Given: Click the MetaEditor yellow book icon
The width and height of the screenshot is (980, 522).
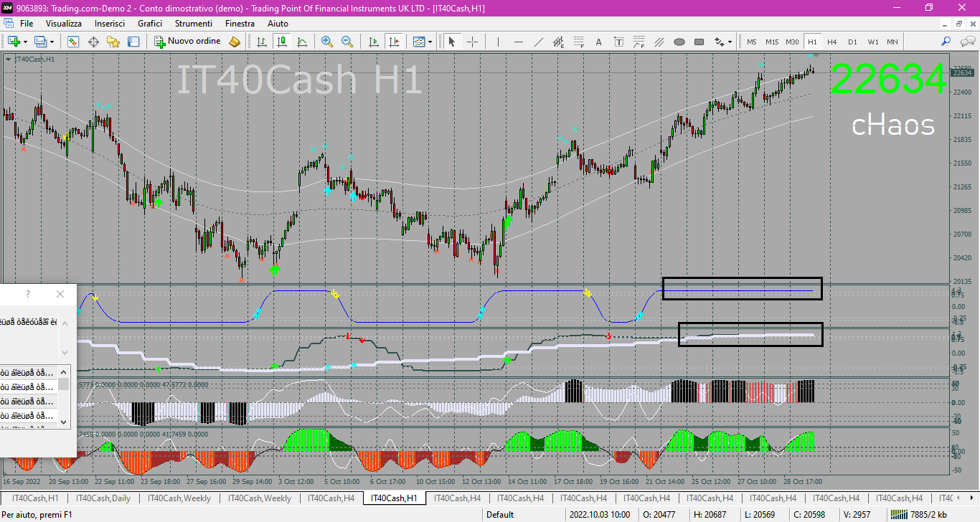Looking at the screenshot, I should (234, 42).
